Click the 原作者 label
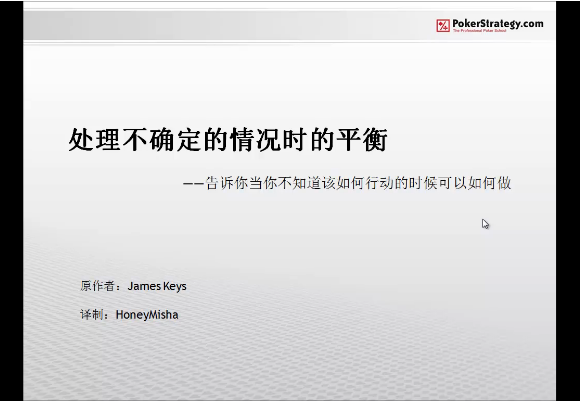The width and height of the screenshot is (581, 401). pyautogui.click(x=98, y=286)
